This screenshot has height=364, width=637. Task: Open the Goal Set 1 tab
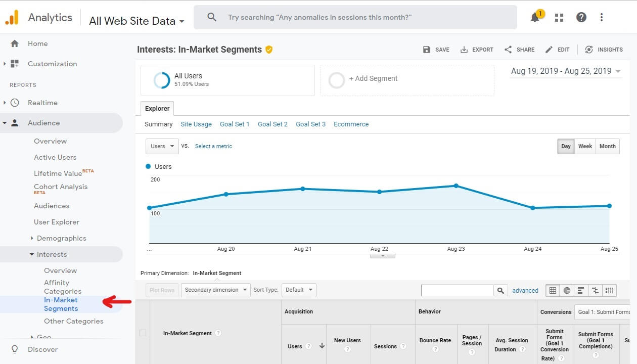pyautogui.click(x=234, y=124)
